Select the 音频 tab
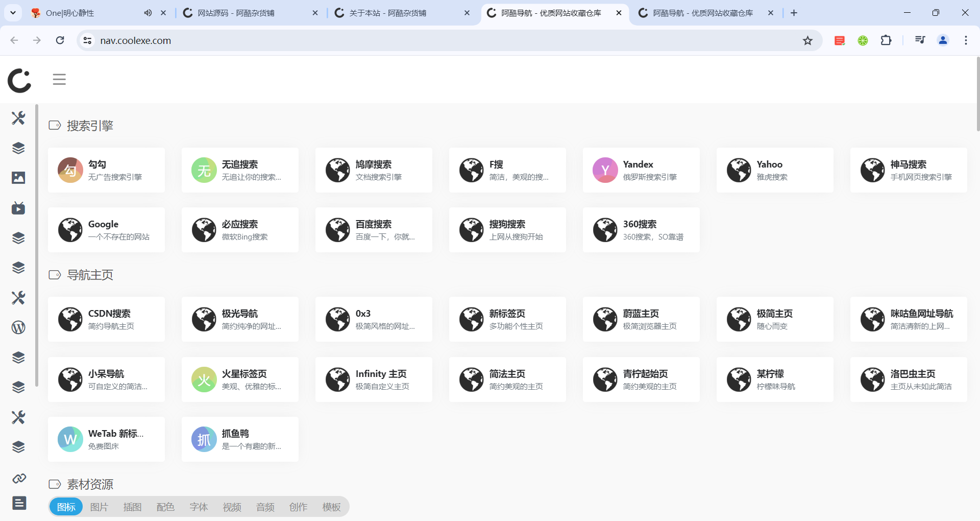The height and width of the screenshot is (521, 980). [x=265, y=507]
